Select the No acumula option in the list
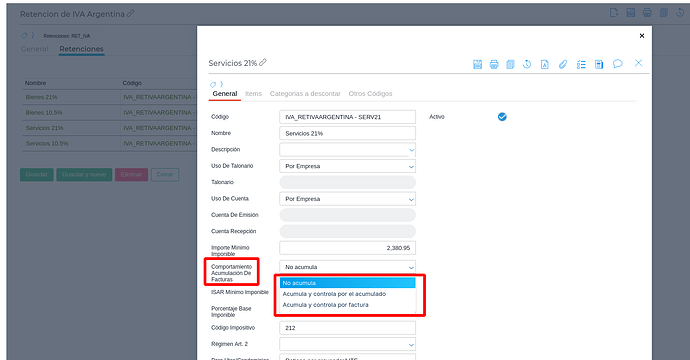Viewport: 690px width, 360px height. point(347,283)
